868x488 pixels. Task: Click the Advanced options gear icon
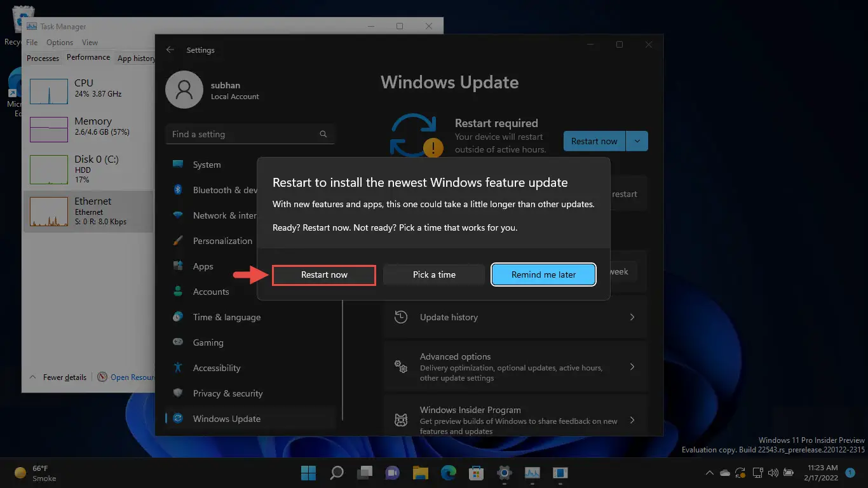click(401, 367)
